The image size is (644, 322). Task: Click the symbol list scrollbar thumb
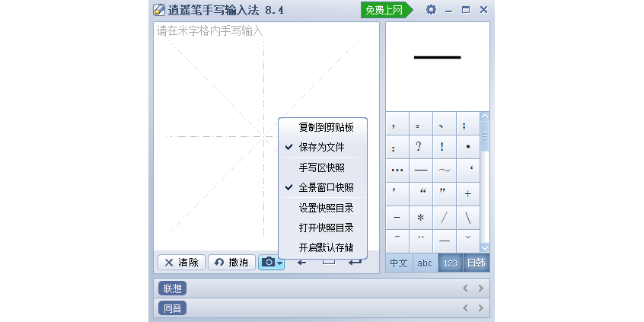(x=485, y=136)
